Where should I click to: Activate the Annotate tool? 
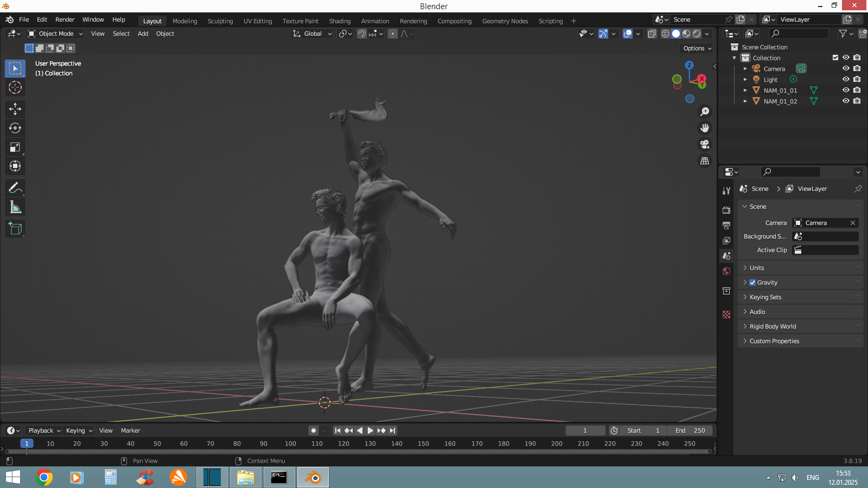point(15,188)
